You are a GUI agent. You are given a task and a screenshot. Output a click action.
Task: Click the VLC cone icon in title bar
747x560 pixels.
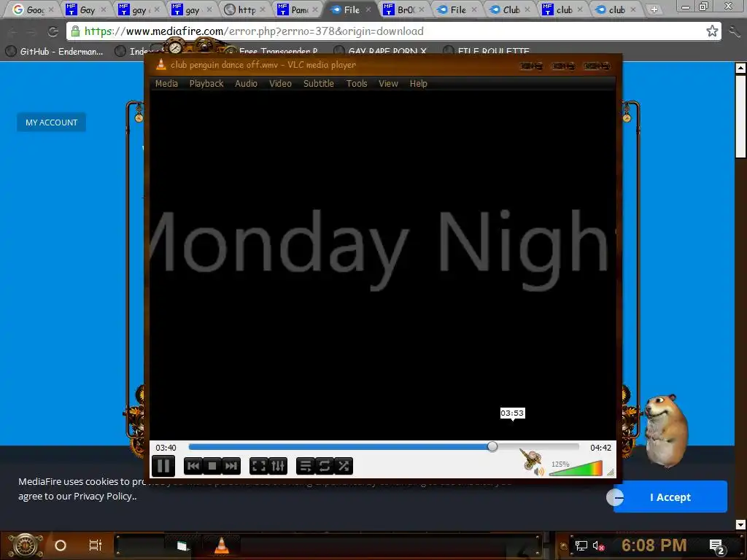point(161,65)
